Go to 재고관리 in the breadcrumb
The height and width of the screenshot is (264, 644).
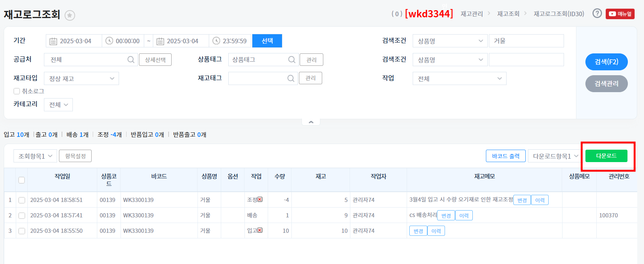click(472, 14)
